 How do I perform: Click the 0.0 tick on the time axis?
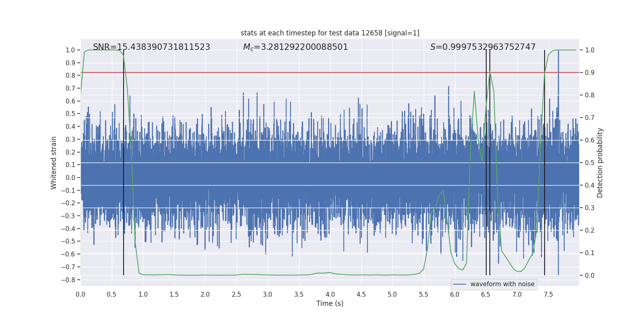pyautogui.click(x=80, y=294)
